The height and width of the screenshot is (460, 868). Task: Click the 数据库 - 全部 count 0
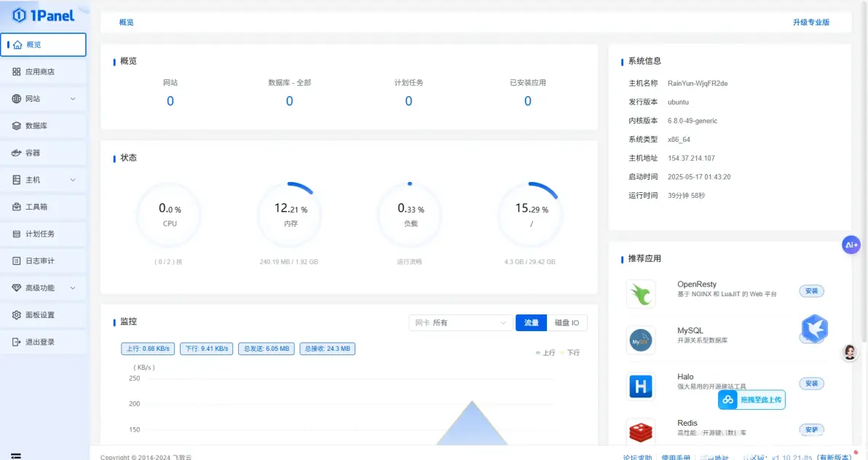[290, 101]
